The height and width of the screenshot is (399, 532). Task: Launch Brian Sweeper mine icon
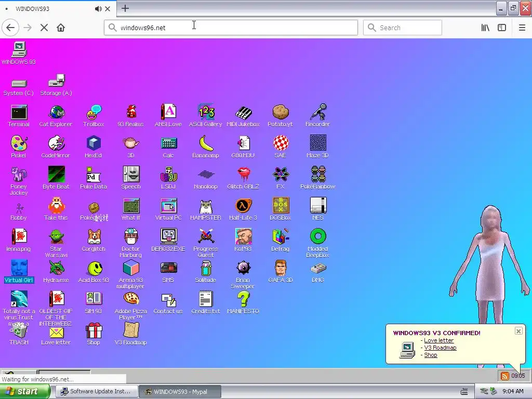coord(243,275)
